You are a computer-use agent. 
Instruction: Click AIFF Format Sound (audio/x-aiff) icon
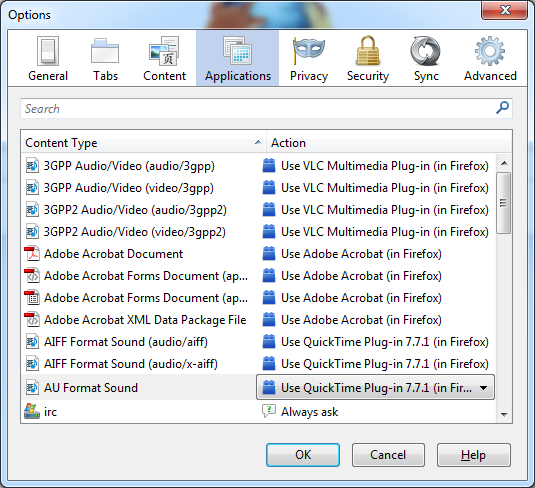[x=32, y=364]
